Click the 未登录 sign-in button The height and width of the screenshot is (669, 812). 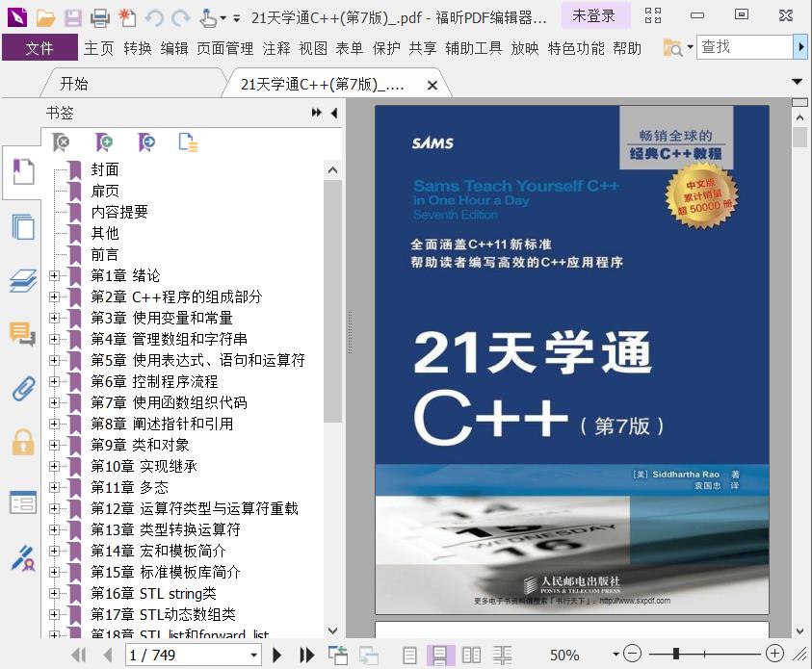594,16
